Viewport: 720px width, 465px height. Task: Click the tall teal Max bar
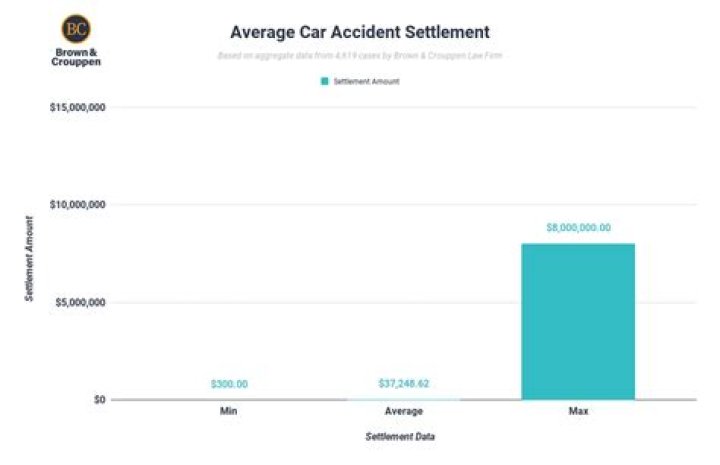tap(578, 321)
